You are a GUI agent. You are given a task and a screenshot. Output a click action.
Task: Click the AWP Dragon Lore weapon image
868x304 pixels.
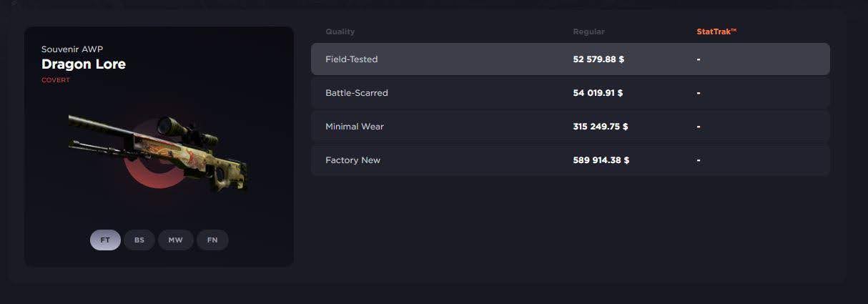click(x=159, y=152)
